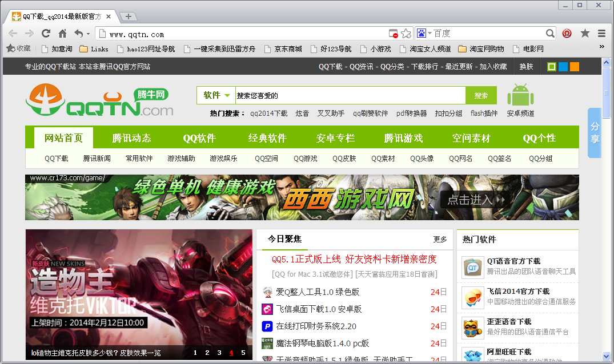Screen dimensions: 614x364
Task: Open the browser main menu
Action: coord(602,34)
